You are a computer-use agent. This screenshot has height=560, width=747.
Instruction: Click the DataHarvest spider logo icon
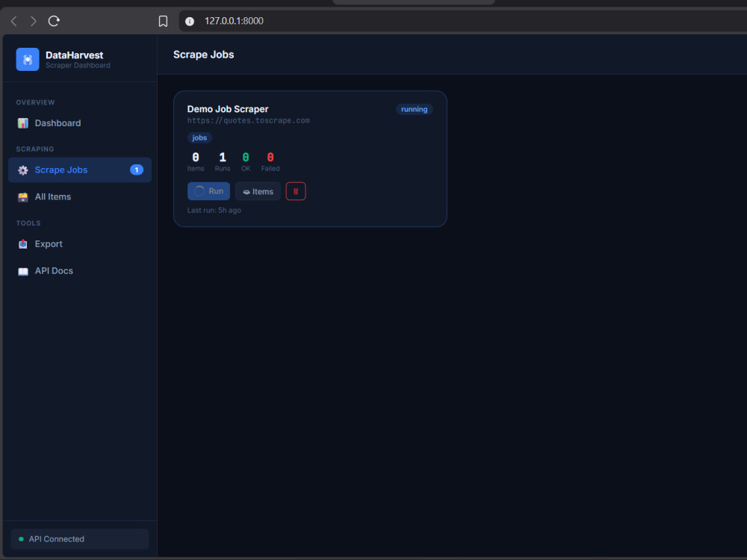click(x=28, y=60)
